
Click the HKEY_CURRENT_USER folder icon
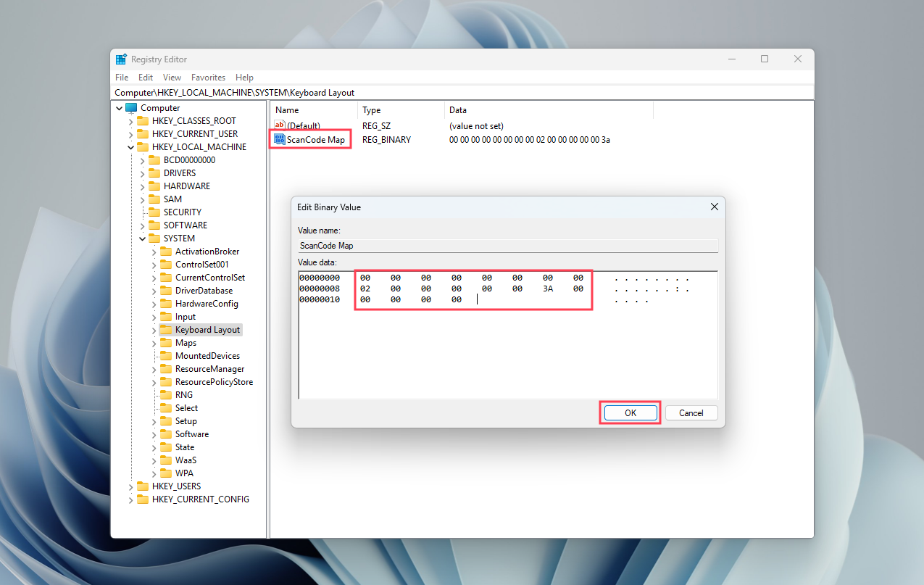143,134
